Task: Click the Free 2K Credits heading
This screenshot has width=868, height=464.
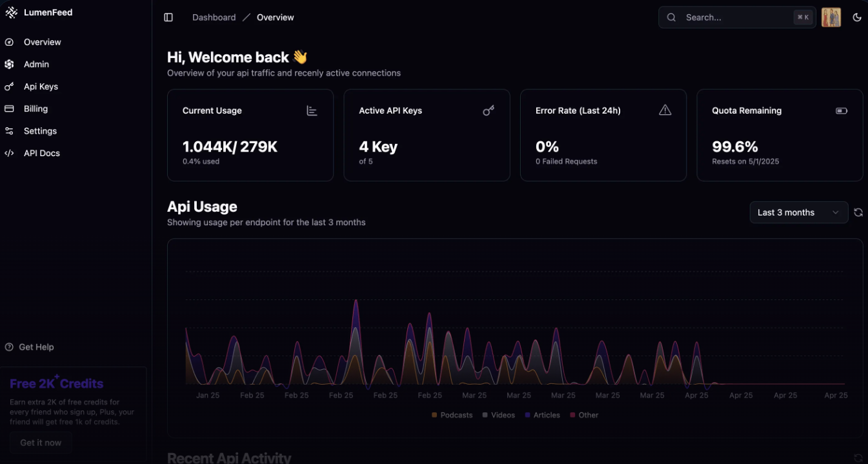Action: (x=56, y=383)
